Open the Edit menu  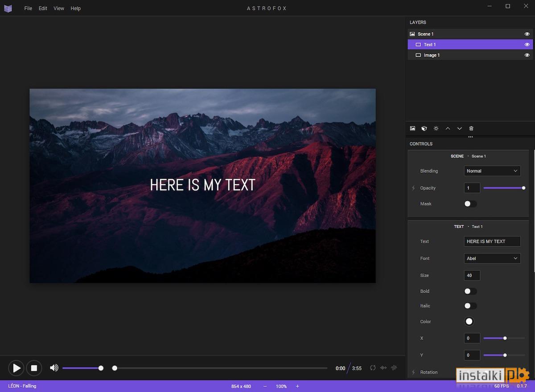[43, 8]
